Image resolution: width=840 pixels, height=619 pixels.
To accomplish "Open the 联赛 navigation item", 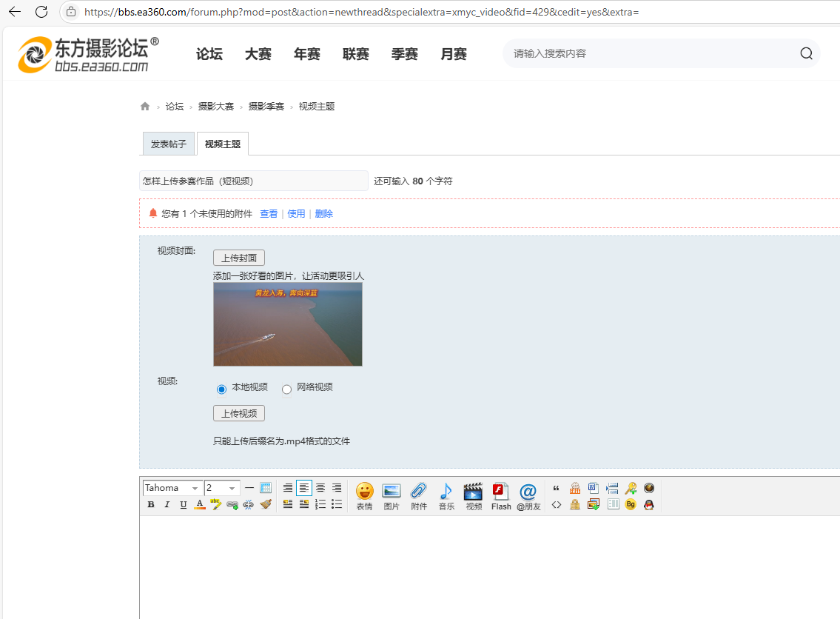I will (x=356, y=53).
